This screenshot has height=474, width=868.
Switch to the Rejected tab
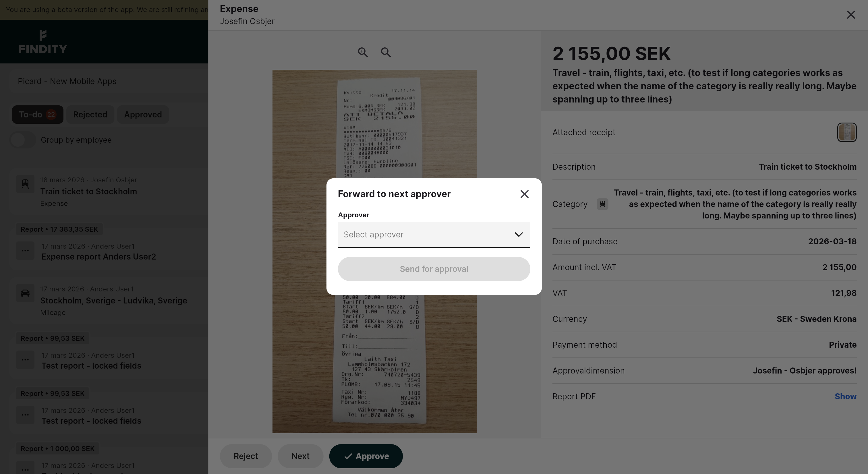[x=90, y=114]
